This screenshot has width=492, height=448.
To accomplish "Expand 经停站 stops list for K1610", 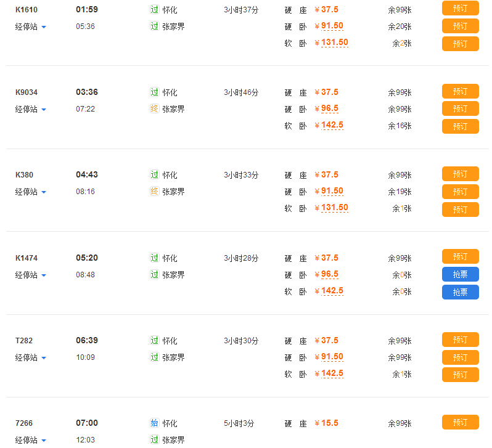I will click(x=31, y=26).
